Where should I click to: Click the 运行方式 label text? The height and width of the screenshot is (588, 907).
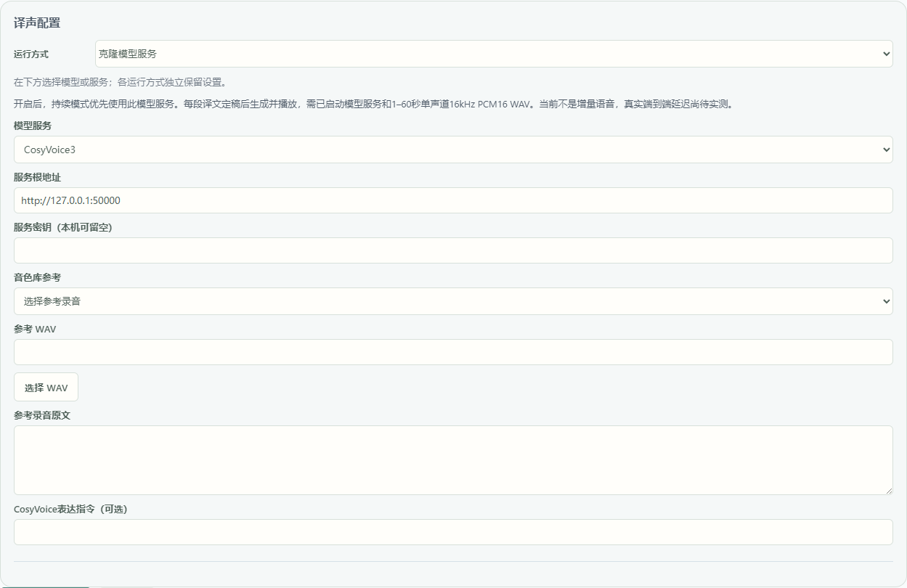(31, 54)
